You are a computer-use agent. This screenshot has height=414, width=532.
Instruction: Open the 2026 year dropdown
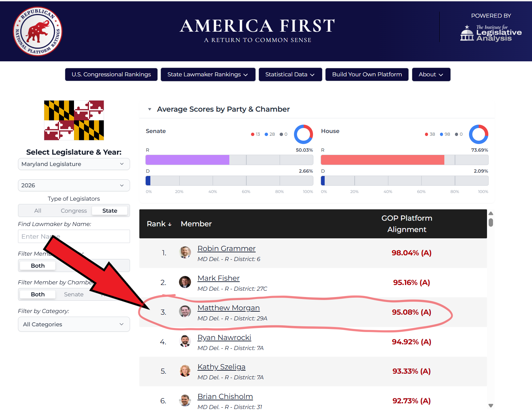click(74, 185)
